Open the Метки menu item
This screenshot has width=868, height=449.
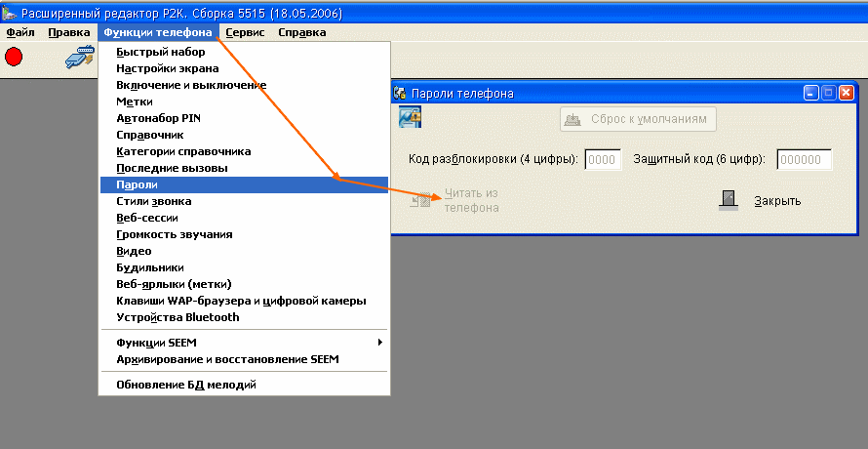[x=244, y=102]
